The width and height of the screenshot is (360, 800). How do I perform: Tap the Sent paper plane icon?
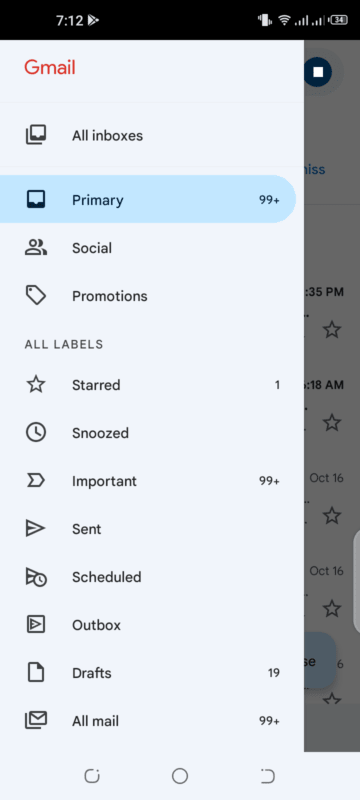(x=36, y=529)
